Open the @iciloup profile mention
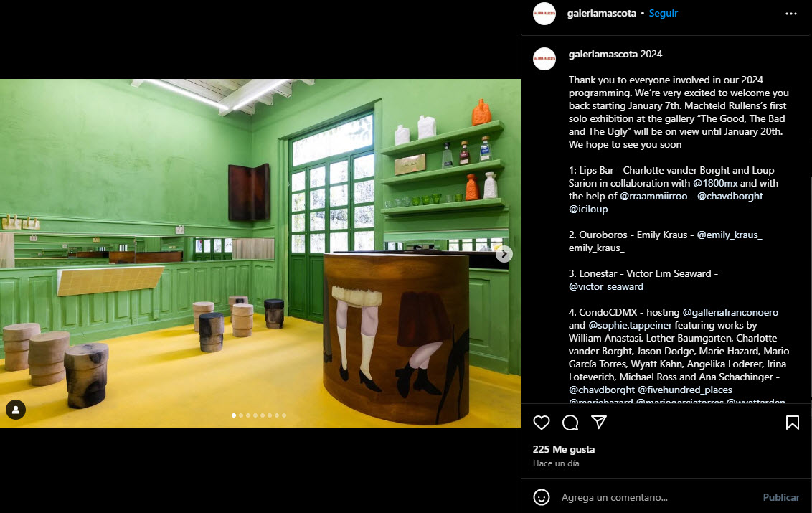812x513 pixels. 588,209
